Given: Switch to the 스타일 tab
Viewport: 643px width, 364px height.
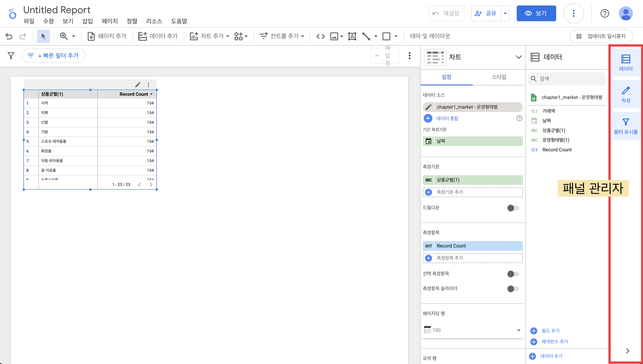Looking at the screenshot, I should coord(499,77).
